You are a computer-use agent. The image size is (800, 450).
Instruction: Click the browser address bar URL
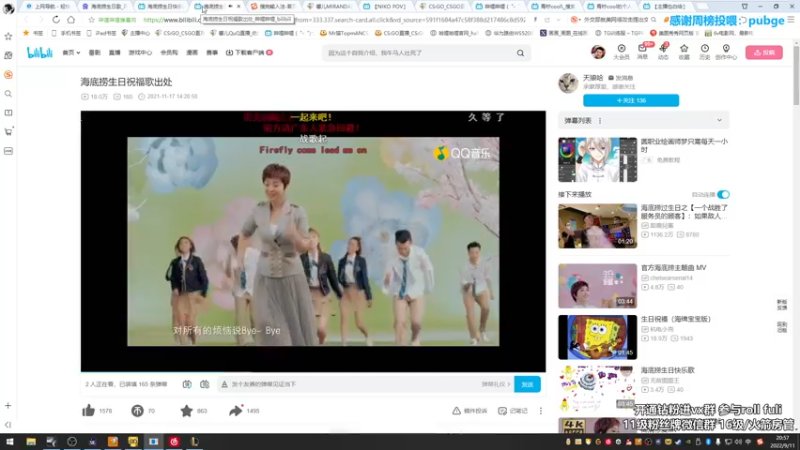[332, 20]
